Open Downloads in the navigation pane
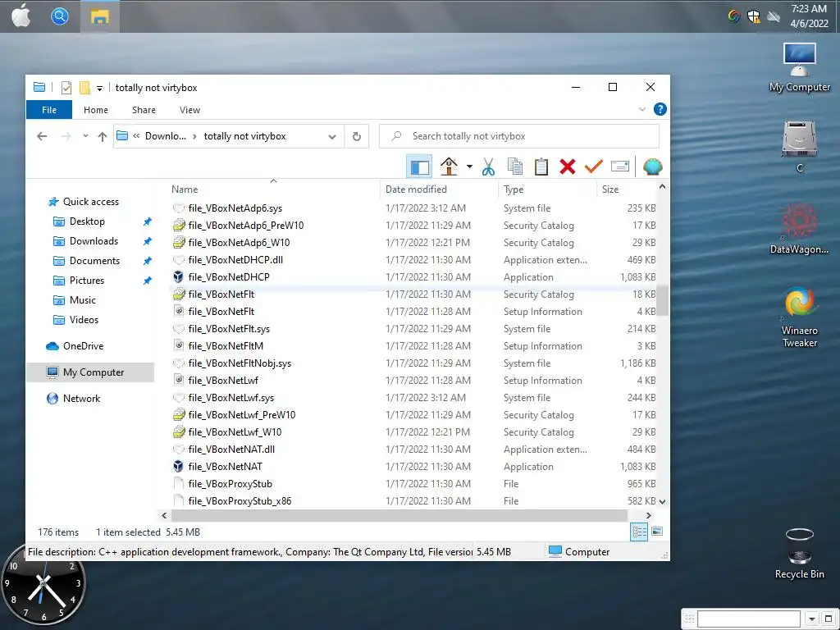840x630 pixels. [94, 241]
